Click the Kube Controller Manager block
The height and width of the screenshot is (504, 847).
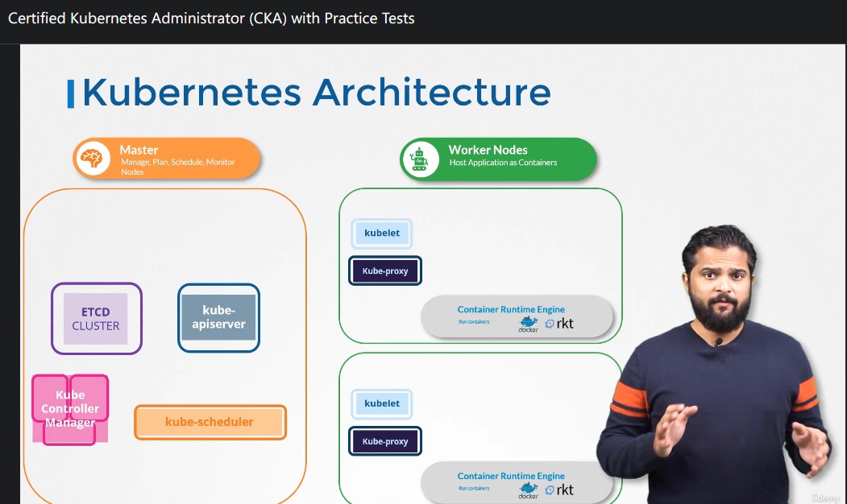70,409
